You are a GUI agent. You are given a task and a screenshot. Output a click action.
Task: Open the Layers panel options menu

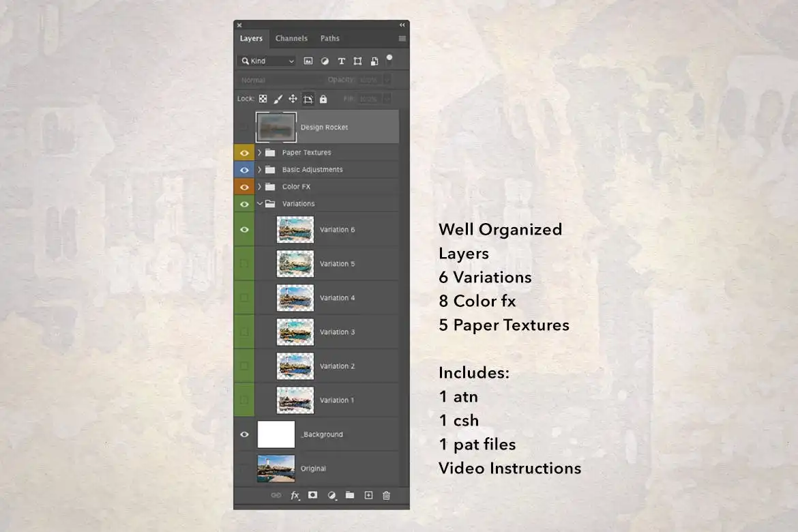tap(402, 39)
